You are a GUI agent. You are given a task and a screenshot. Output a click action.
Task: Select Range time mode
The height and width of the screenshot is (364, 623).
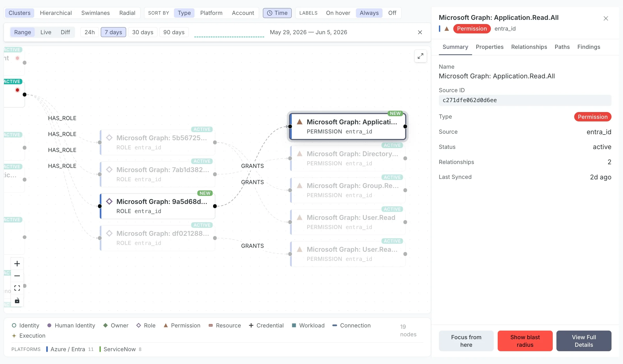22,32
